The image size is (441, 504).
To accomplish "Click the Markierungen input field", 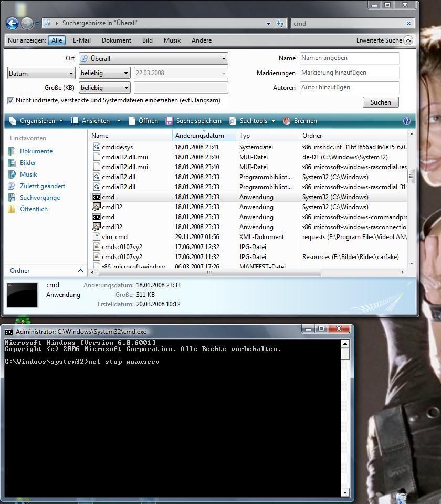I will click(x=350, y=73).
